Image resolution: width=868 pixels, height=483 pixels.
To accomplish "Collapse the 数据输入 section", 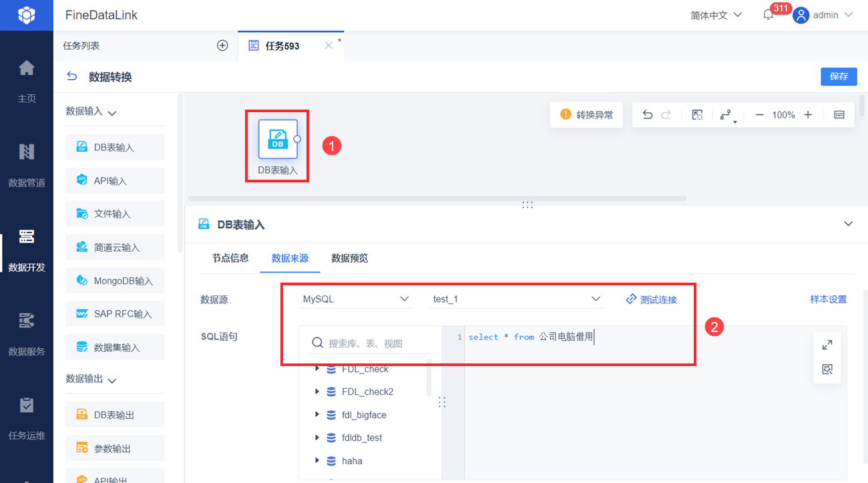I will (112, 112).
